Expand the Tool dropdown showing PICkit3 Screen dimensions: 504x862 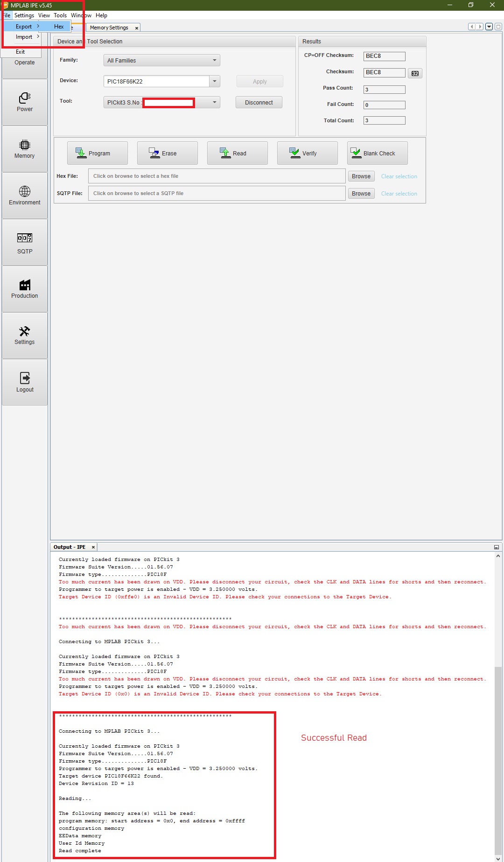pyautogui.click(x=161, y=102)
